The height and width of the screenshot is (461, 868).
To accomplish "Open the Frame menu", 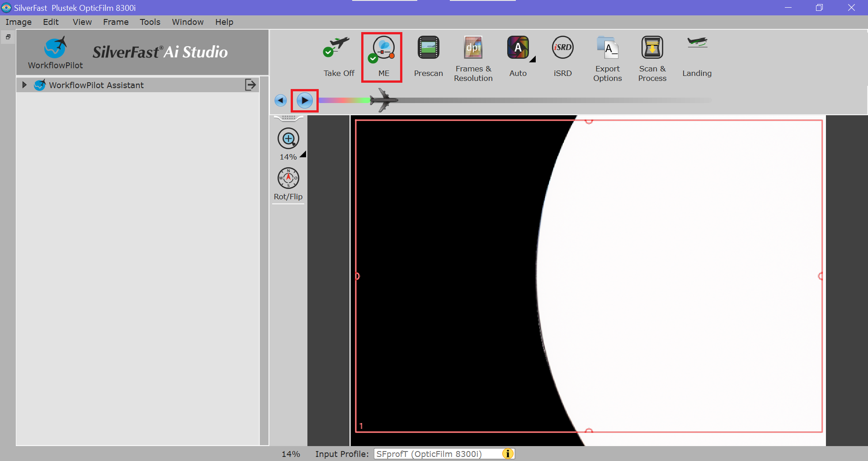I will 116,22.
